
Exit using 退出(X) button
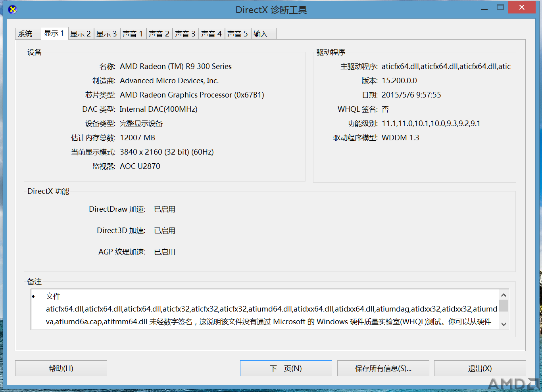480,368
